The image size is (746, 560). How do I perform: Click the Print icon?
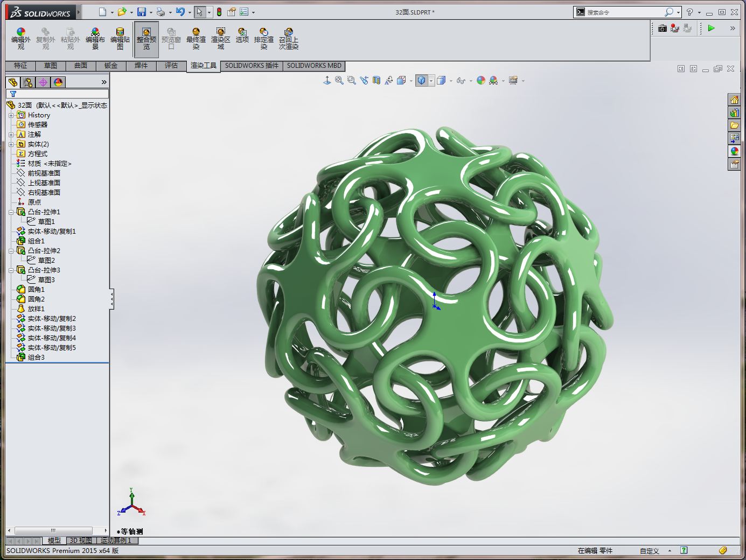click(x=161, y=12)
